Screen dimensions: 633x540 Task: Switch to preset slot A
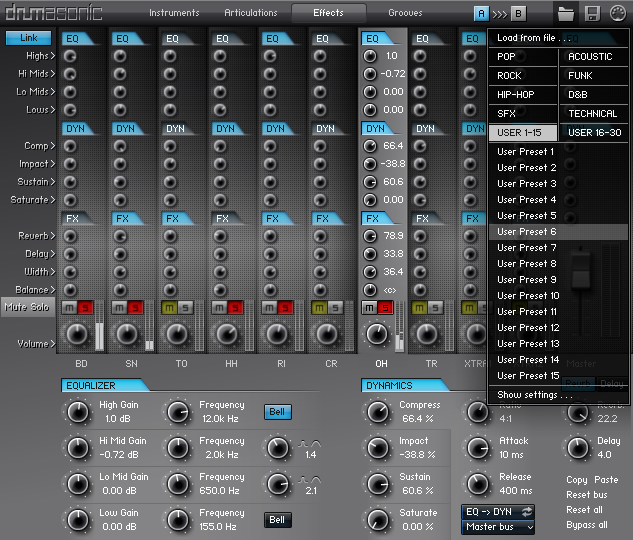point(481,14)
